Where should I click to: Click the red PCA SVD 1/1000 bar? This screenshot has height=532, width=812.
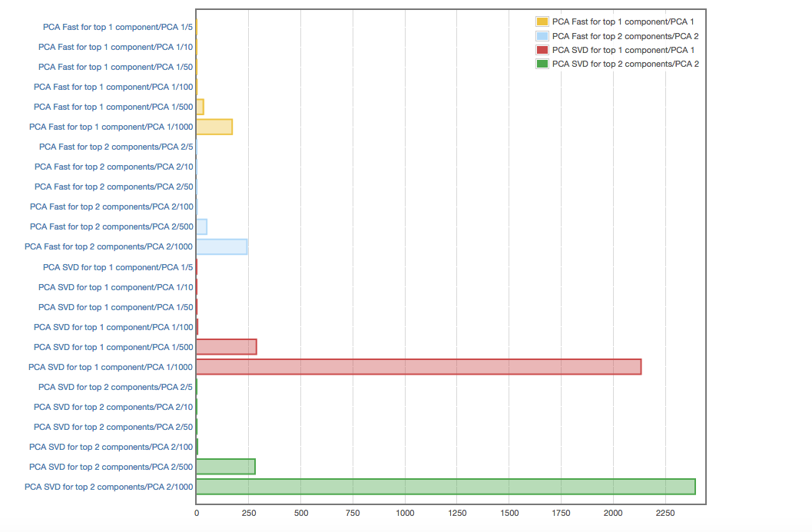[419, 367]
